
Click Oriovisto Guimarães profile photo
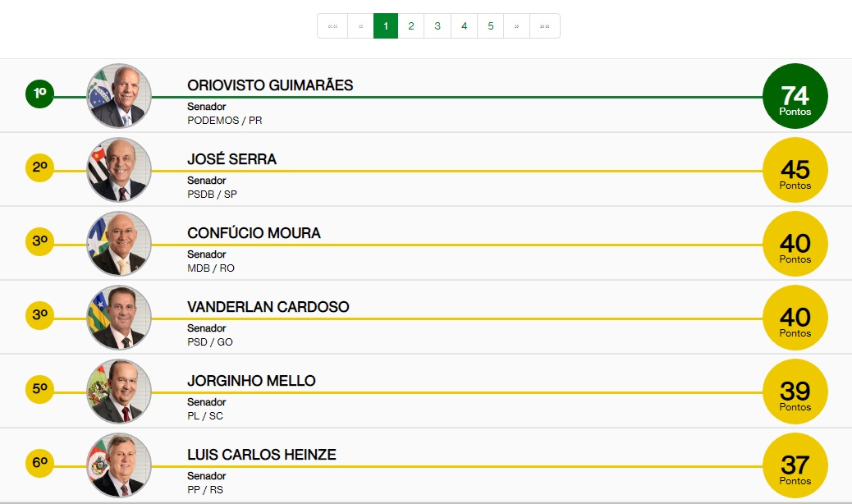[x=119, y=96]
